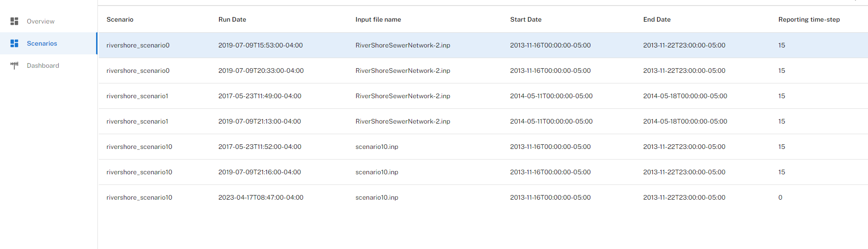
Task: Click run date 2019-07-09T15:53:00-04:00
Action: 261,45
